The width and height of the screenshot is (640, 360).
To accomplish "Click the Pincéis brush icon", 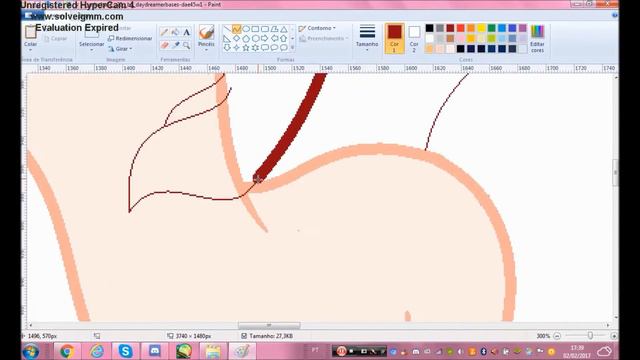I will tap(206, 32).
